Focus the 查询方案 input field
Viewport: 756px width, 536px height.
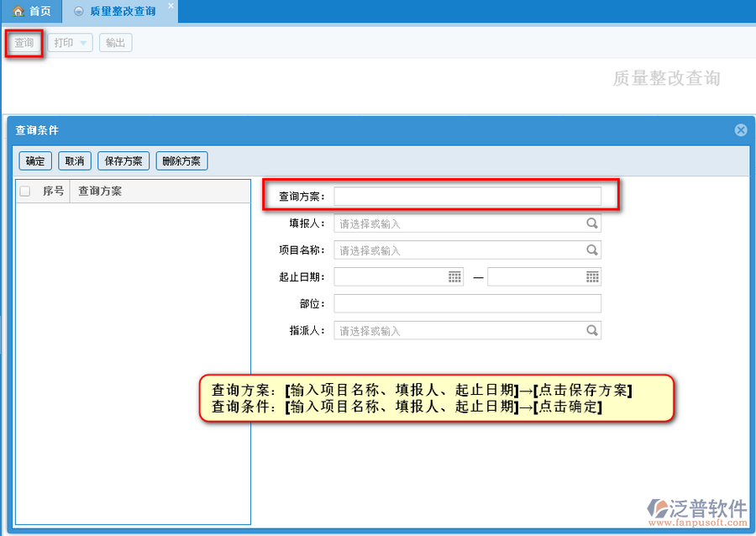tap(467, 197)
